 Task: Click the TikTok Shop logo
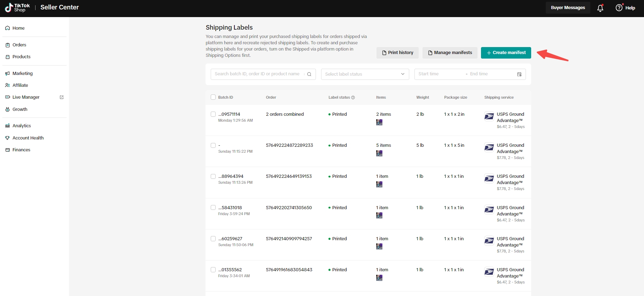click(17, 8)
